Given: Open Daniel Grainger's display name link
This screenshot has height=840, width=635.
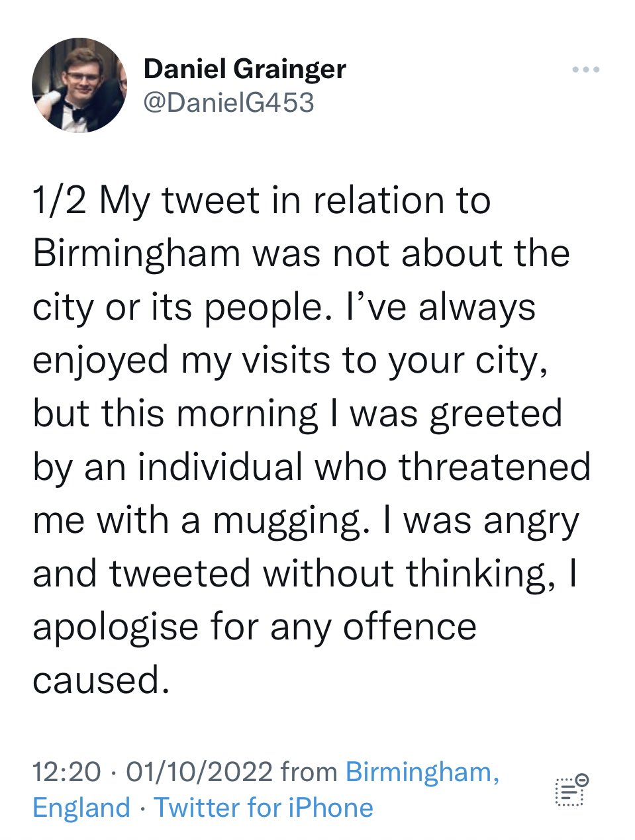Looking at the screenshot, I should (x=244, y=69).
